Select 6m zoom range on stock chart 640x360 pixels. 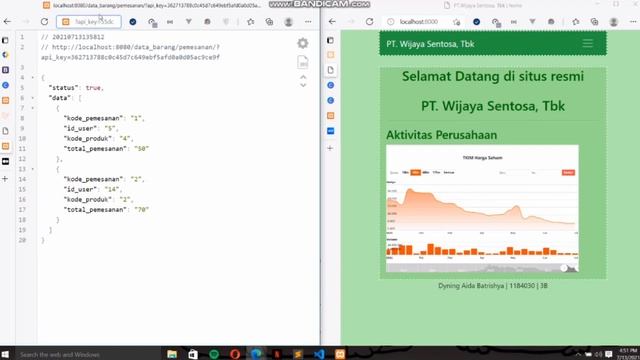point(426,173)
